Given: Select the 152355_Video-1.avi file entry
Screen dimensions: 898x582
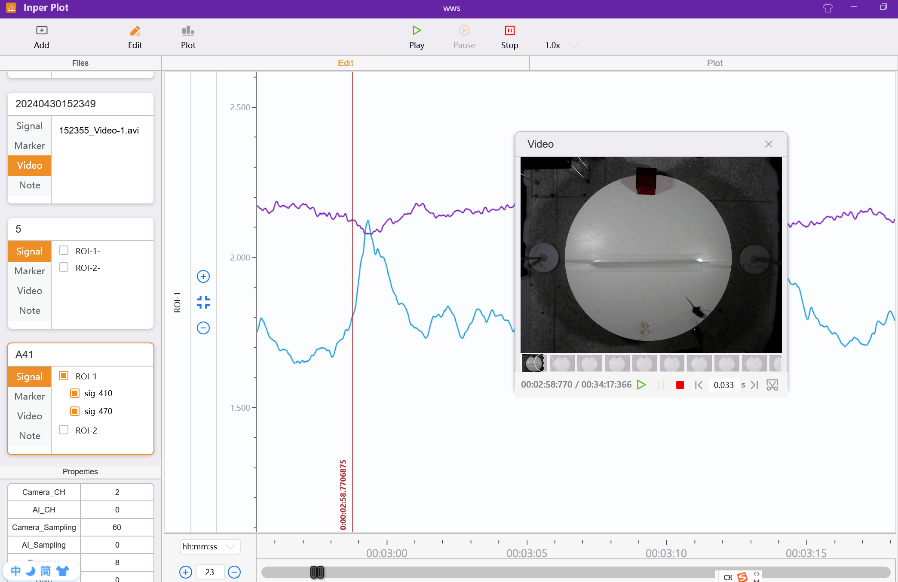Looking at the screenshot, I should [x=99, y=130].
